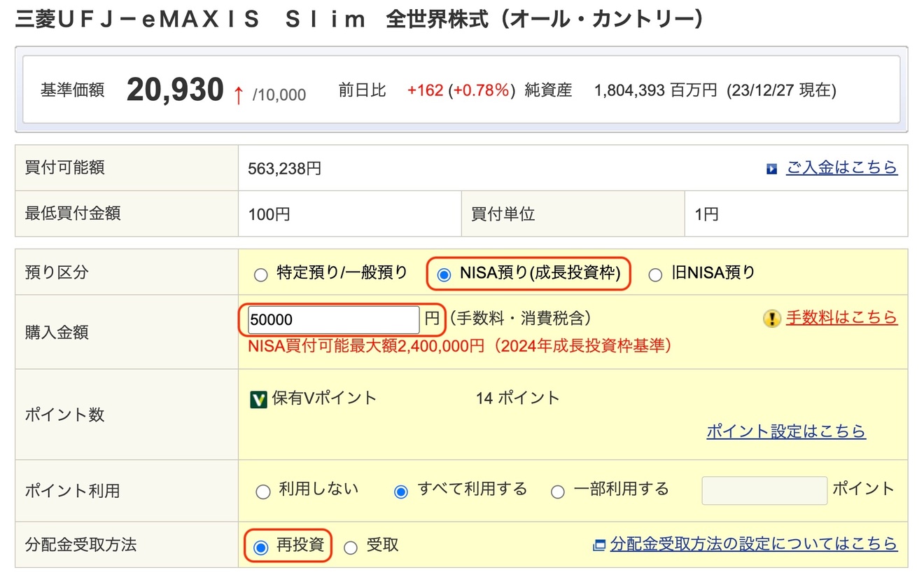
Task: Click the 分配金受取方法 row label
Action: (x=80, y=545)
